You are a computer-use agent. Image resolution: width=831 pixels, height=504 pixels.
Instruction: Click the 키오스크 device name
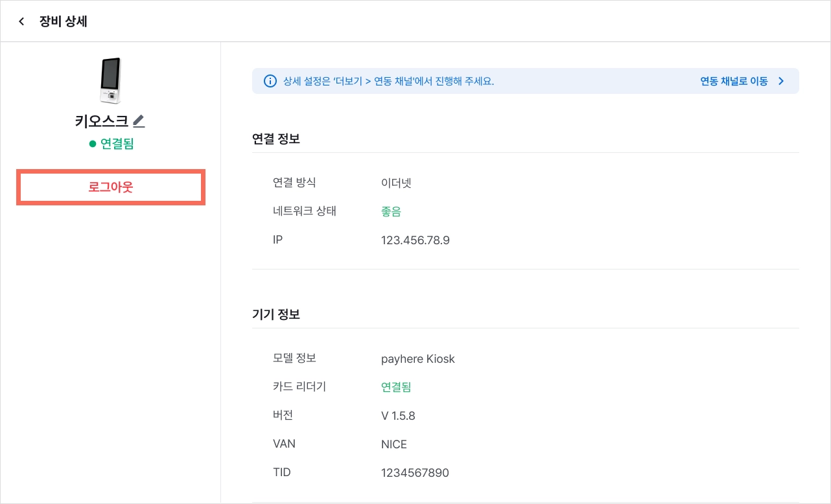102,121
